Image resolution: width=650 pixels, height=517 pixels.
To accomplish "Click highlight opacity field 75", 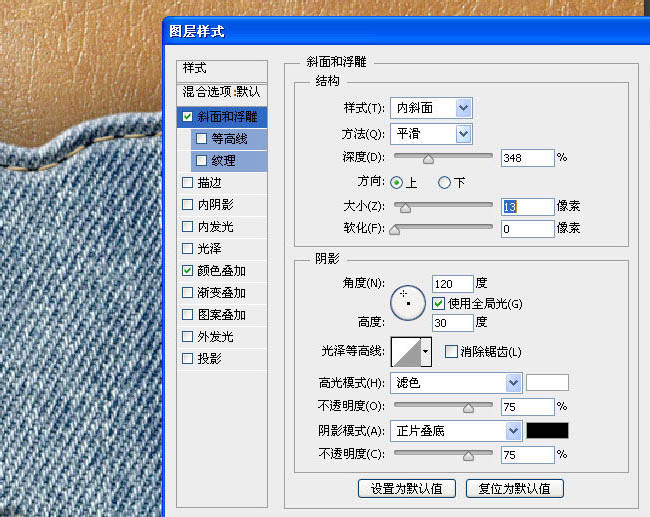I will tap(528, 407).
